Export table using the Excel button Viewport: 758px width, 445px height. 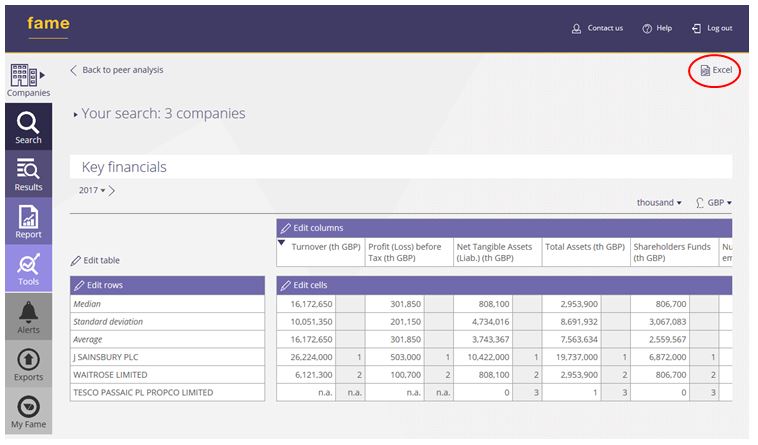click(x=716, y=70)
